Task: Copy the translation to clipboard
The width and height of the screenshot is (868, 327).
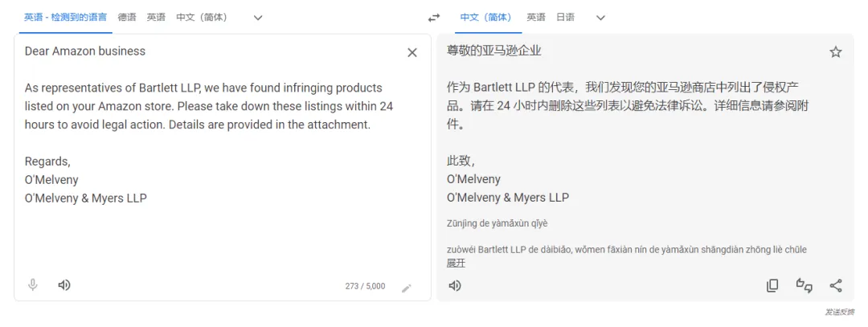Action: coord(772,285)
